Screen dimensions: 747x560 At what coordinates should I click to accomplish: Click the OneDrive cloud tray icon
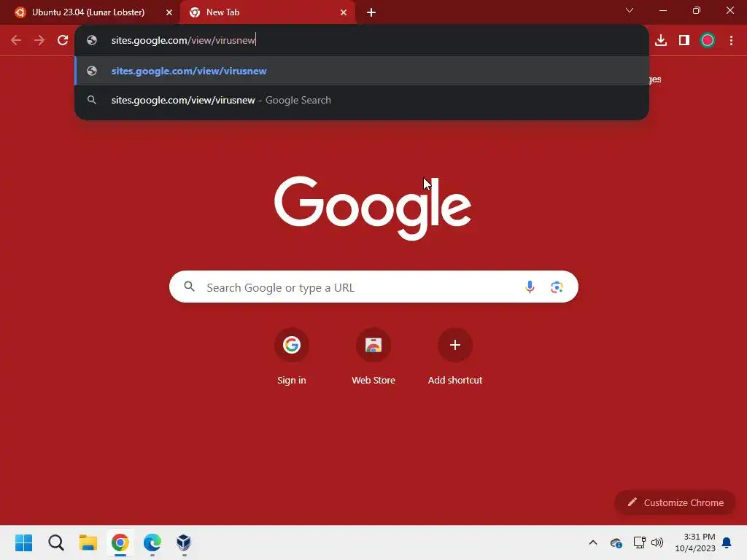click(x=616, y=542)
